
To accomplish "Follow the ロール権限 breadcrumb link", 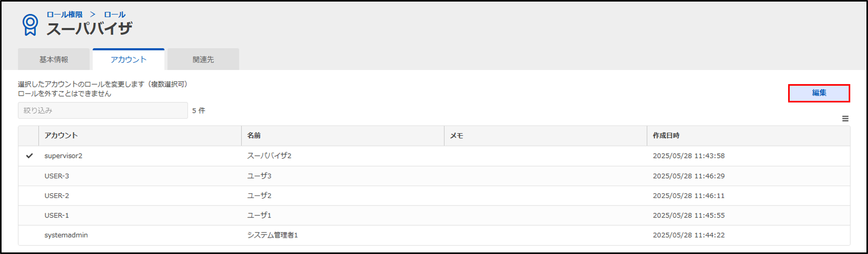I will point(65,15).
